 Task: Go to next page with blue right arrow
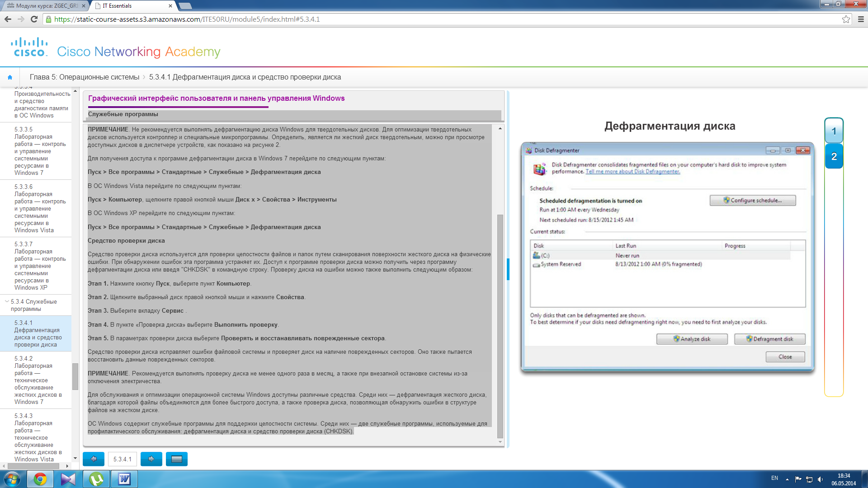click(x=151, y=459)
